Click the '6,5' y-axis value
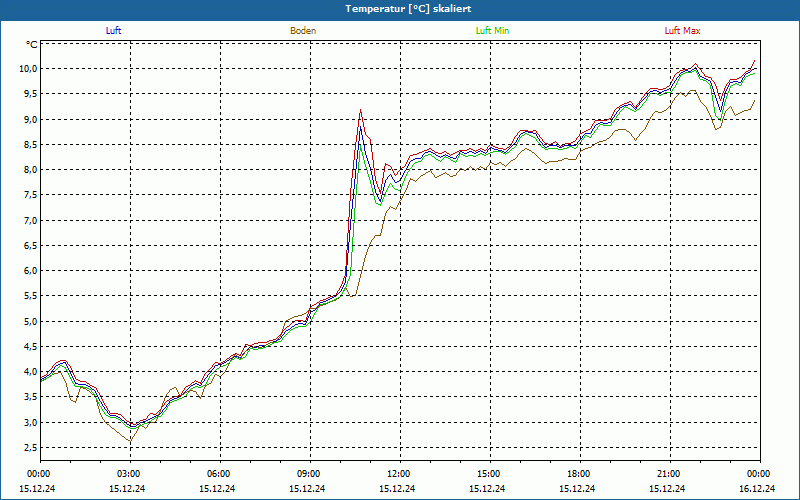The width and height of the screenshot is (800, 500). tap(30, 245)
